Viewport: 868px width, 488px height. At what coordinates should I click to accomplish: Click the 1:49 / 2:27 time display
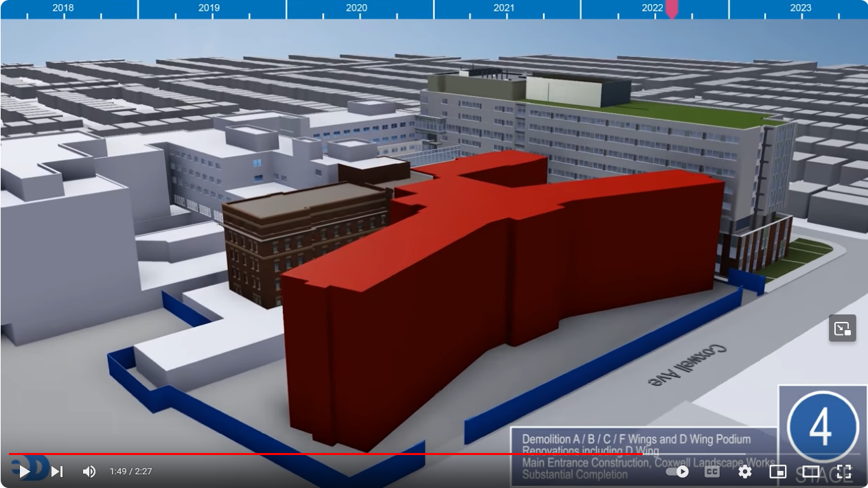(130, 472)
